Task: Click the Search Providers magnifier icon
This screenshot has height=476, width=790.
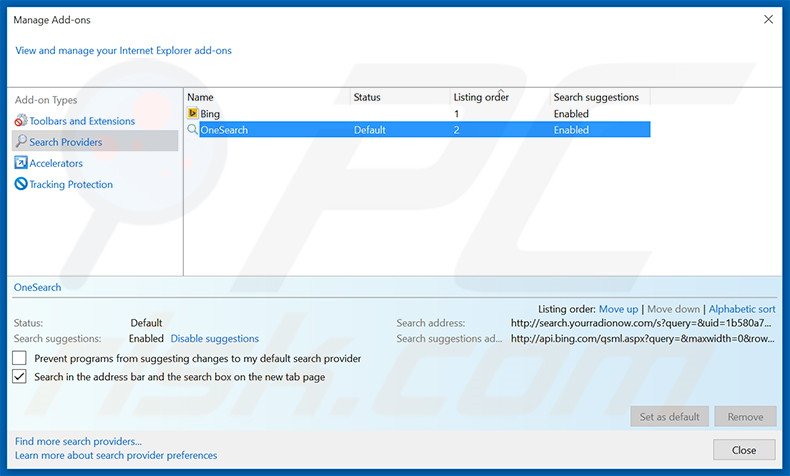Action: [21, 141]
